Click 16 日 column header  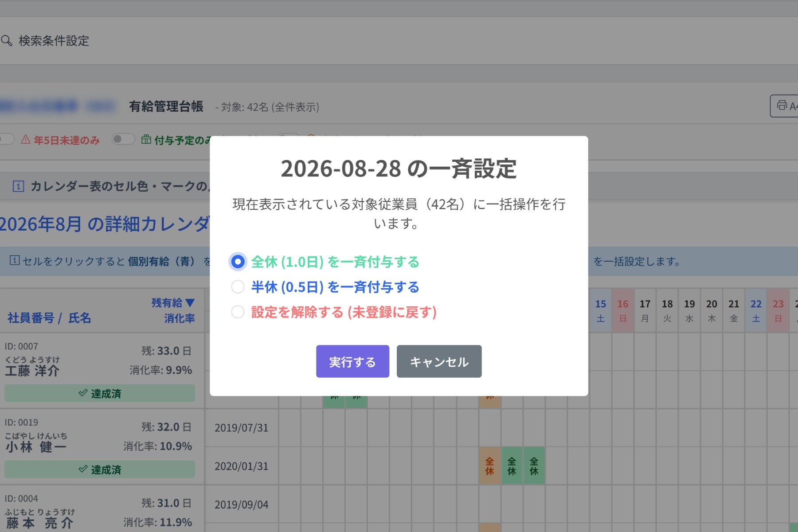(623, 310)
